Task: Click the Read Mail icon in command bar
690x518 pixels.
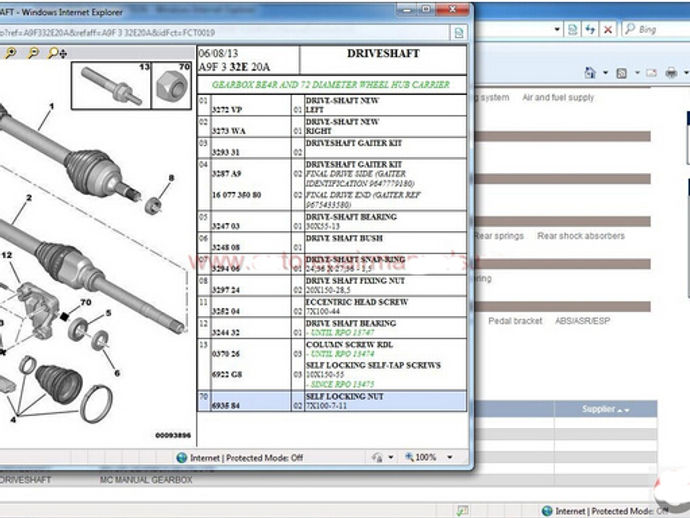Action: coord(651,73)
